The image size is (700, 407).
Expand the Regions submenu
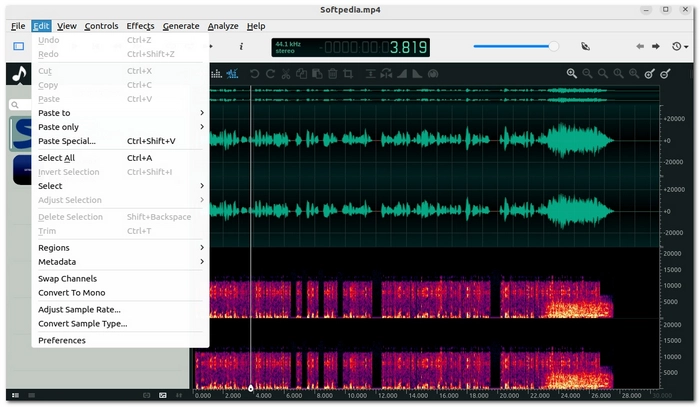pyautogui.click(x=120, y=248)
